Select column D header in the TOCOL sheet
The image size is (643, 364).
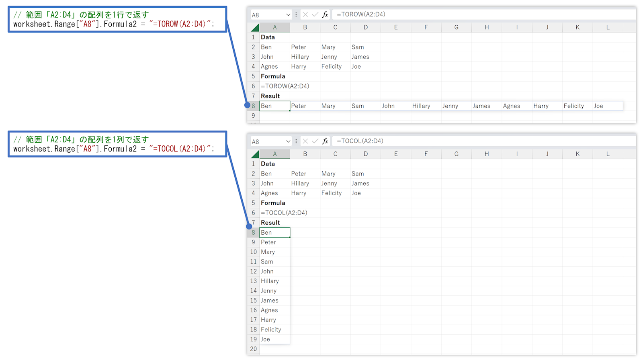pos(366,154)
